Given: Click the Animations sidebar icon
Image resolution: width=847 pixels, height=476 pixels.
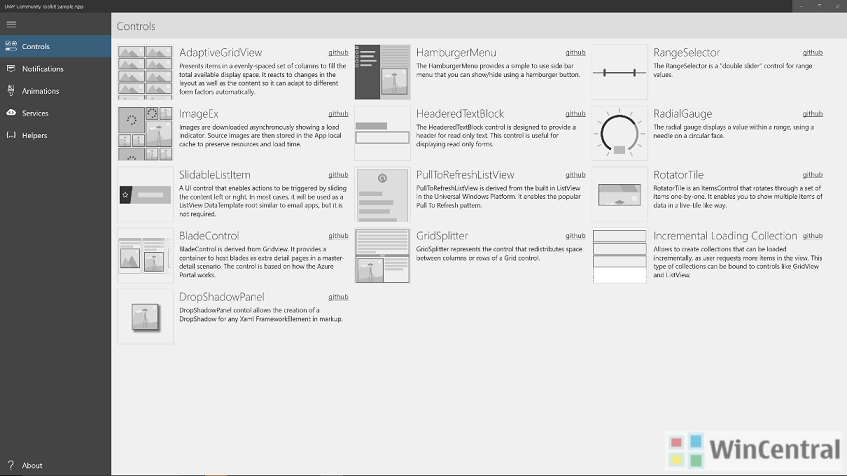Looking at the screenshot, I should point(11,91).
